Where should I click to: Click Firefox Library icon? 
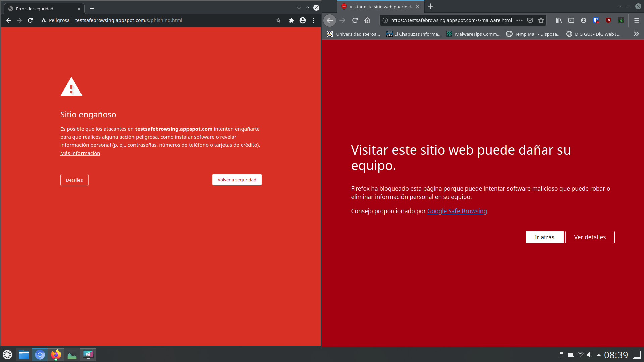(559, 20)
